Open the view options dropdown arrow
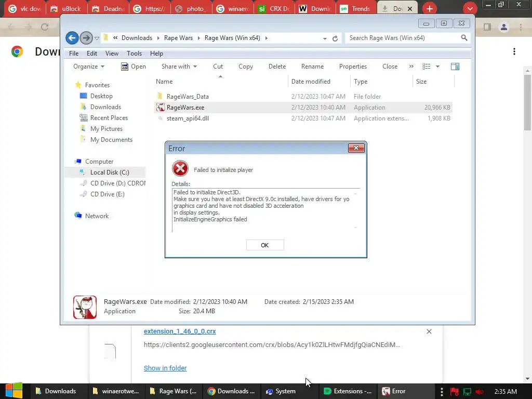The height and width of the screenshot is (399, 532). click(437, 66)
